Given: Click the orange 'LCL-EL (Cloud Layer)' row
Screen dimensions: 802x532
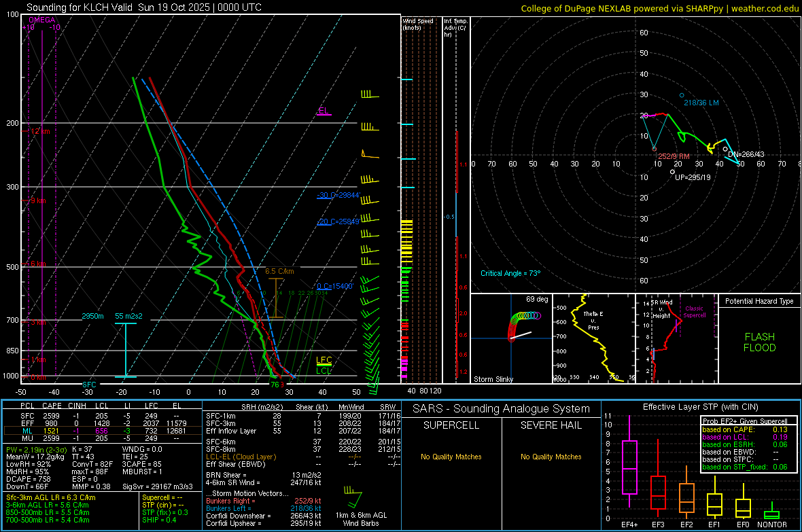Looking at the screenshot, I should pyautogui.click(x=303, y=457).
